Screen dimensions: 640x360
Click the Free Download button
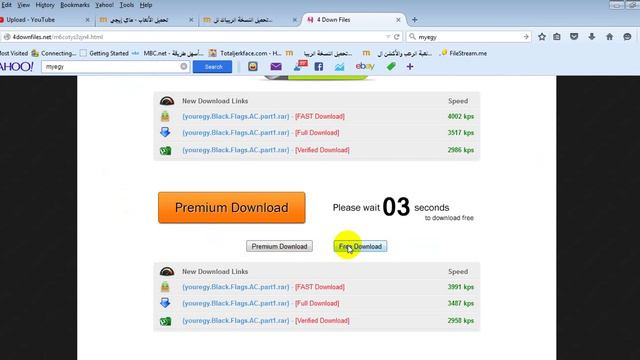[x=360, y=246]
